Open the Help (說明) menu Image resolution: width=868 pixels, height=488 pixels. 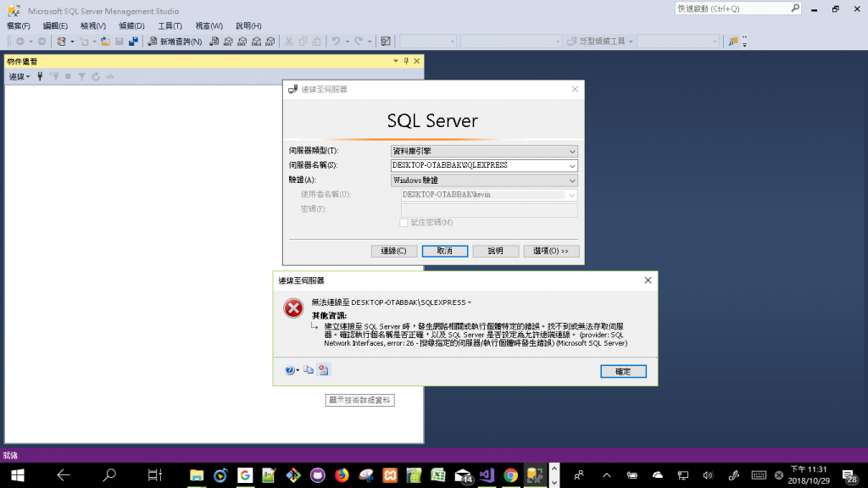(x=248, y=26)
